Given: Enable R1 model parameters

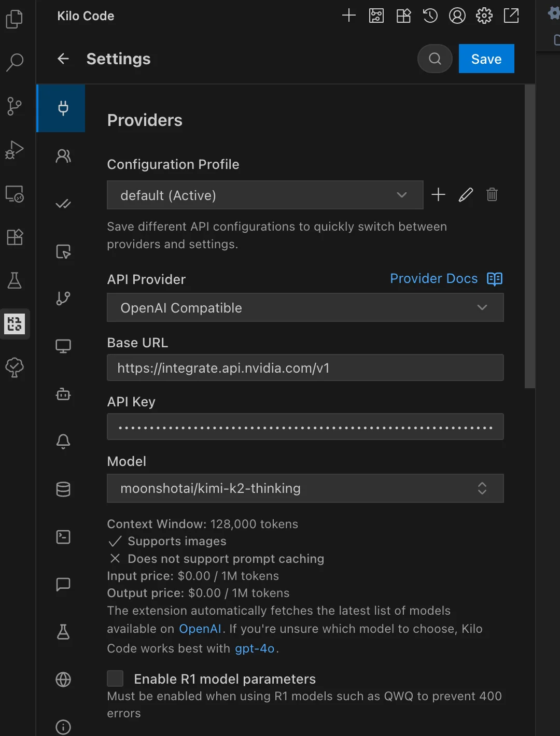Looking at the screenshot, I should coord(115,678).
